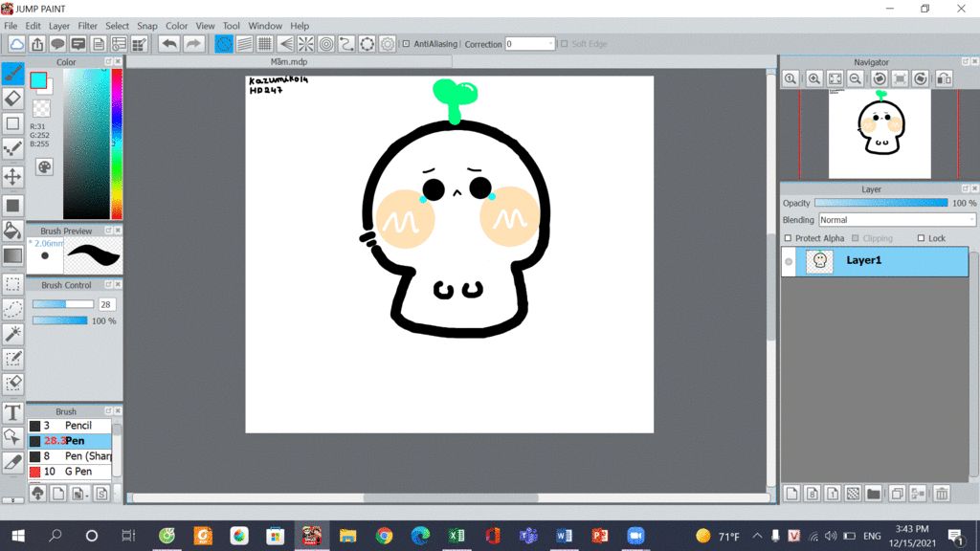Toggle the AntiAliasing checkbox
The width and height of the screenshot is (980, 551).
tap(406, 44)
